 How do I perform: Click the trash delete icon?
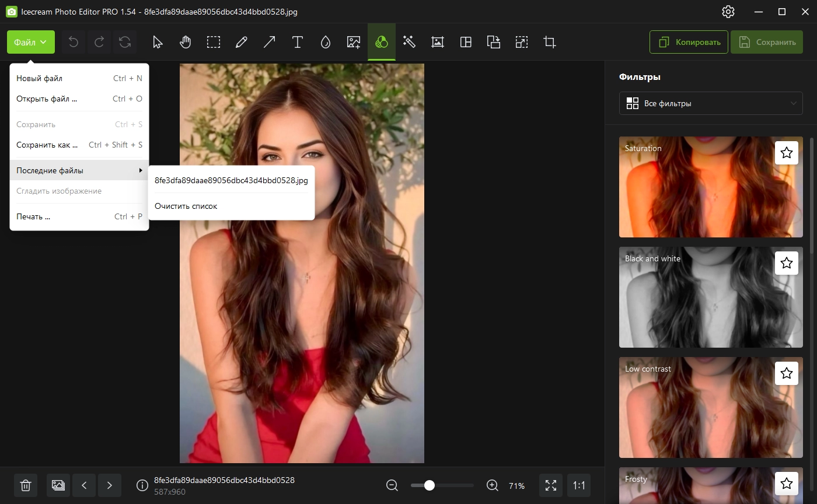point(26,485)
